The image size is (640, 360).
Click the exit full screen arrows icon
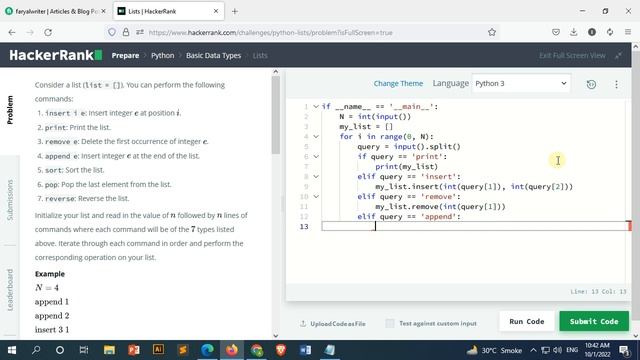[x=619, y=56]
